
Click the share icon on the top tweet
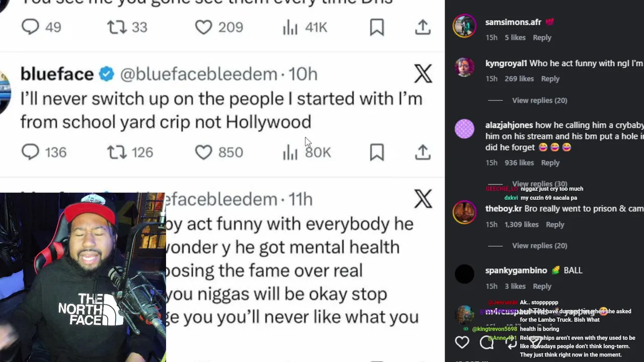click(x=423, y=27)
